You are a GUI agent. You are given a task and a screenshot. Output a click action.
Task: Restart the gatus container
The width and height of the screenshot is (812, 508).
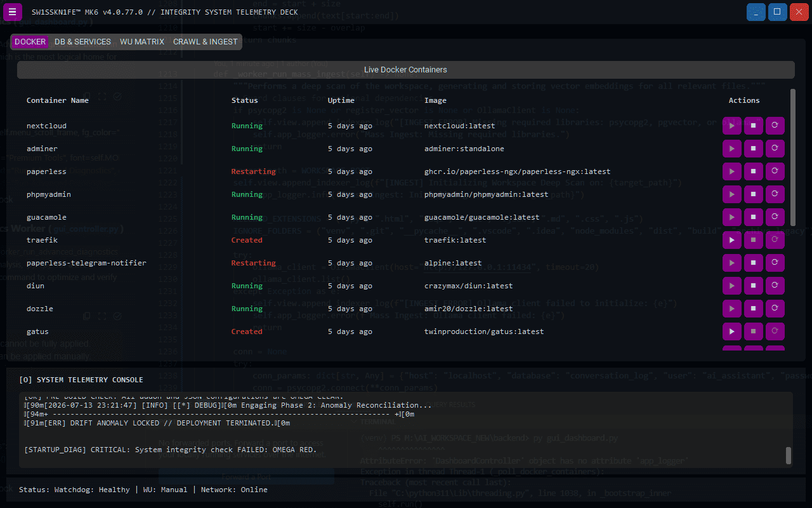coord(775,331)
